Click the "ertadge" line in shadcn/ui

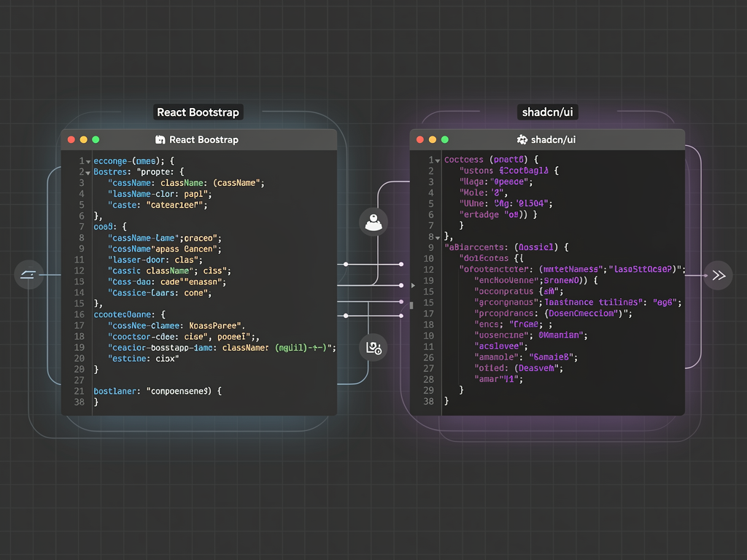click(x=498, y=214)
